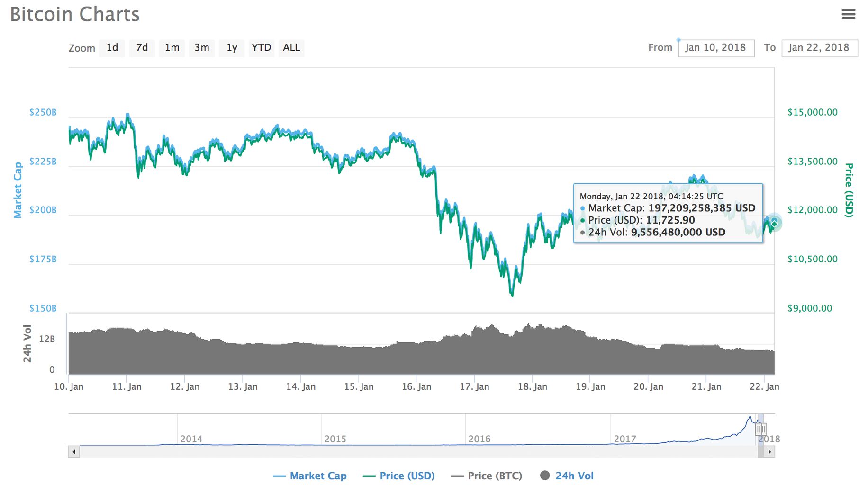Open the chart hamburger menu

pyautogui.click(x=848, y=14)
